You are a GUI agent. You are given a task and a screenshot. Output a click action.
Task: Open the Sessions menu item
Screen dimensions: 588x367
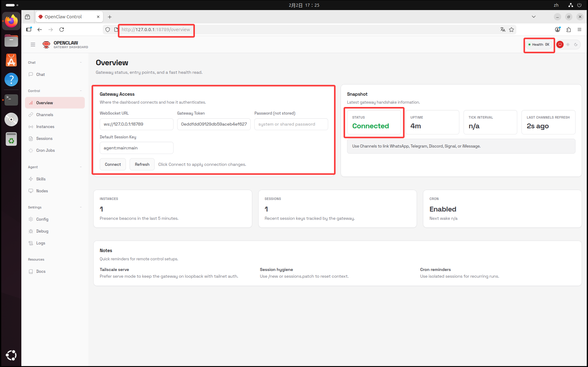pos(44,138)
